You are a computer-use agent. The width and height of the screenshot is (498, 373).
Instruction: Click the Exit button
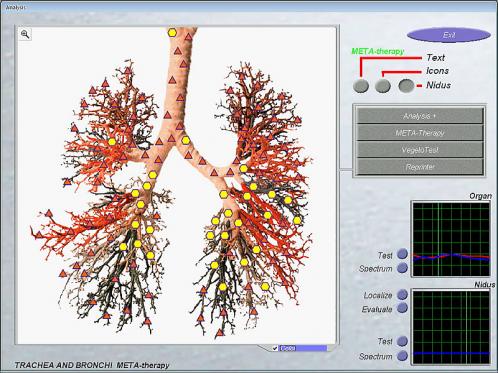(x=449, y=35)
